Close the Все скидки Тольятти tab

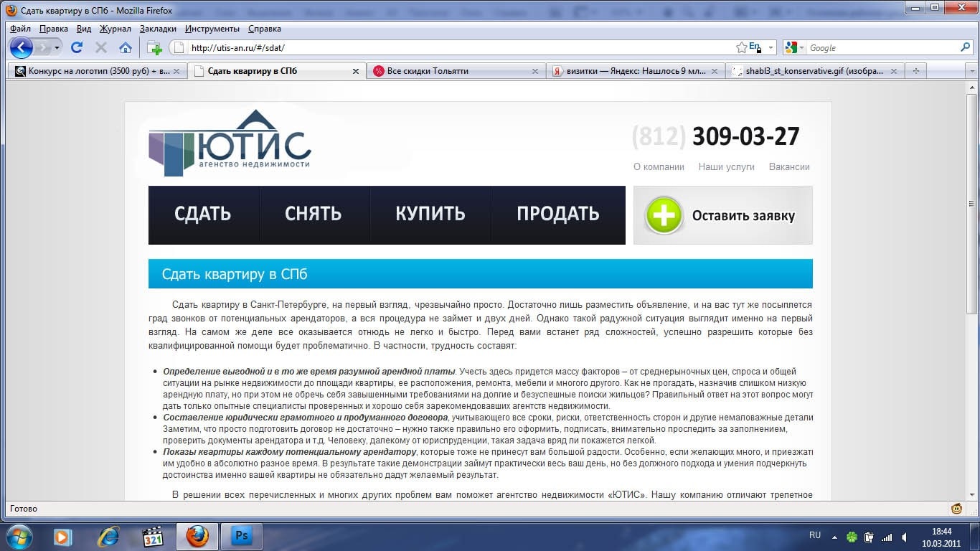(534, 71)
